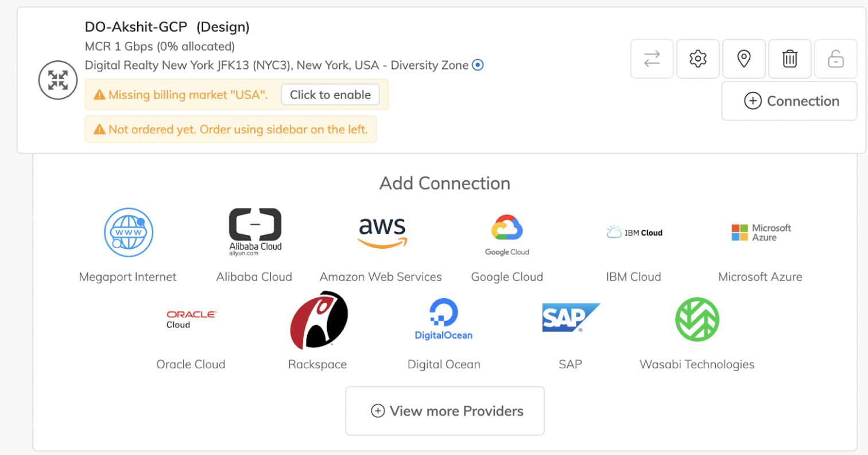Select the Oracle Cloud provider
Screen dimensions: 868x455
(191, 319)
